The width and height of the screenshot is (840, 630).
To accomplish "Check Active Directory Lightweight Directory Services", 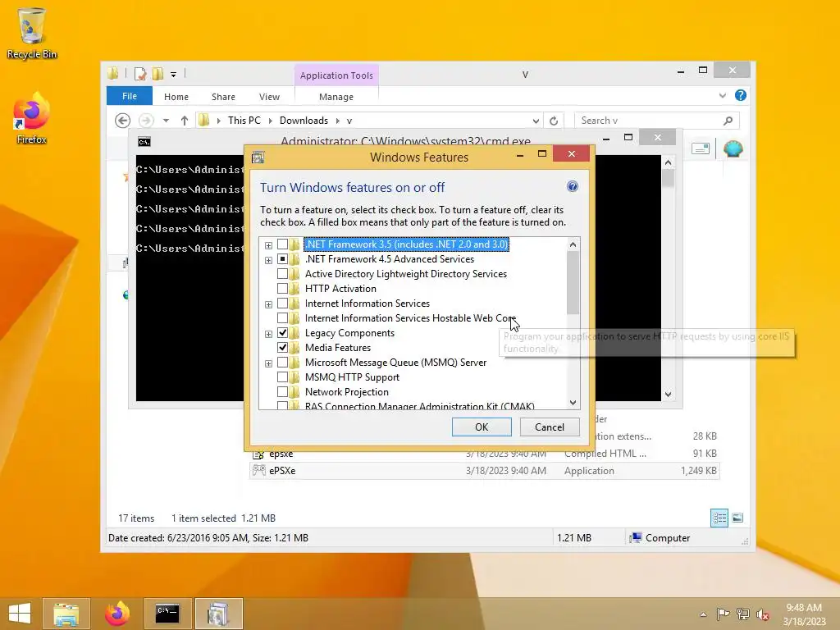I will tap(282, 274).
